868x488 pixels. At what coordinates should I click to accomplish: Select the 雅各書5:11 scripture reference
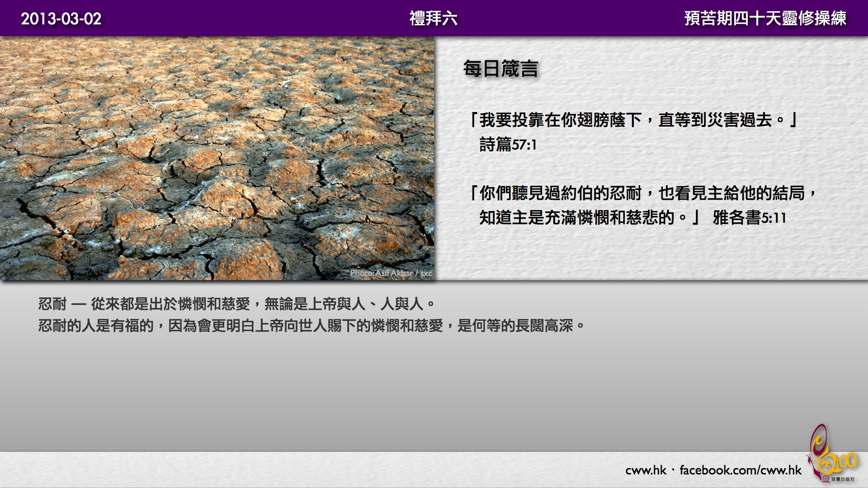tap(749, 218)
